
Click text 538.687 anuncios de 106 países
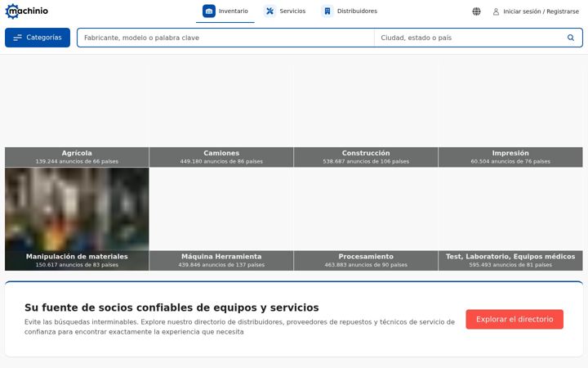click(x=366, y=161)
